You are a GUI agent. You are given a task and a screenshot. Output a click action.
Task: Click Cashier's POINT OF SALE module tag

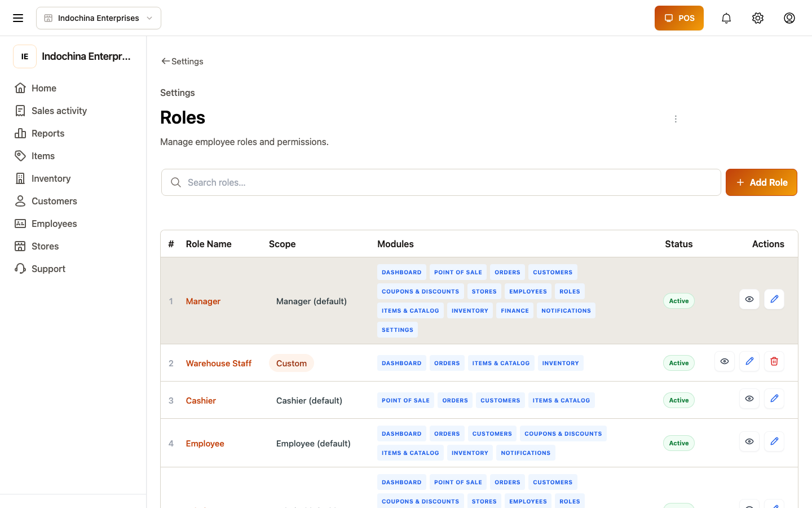(x=405, y=400)
